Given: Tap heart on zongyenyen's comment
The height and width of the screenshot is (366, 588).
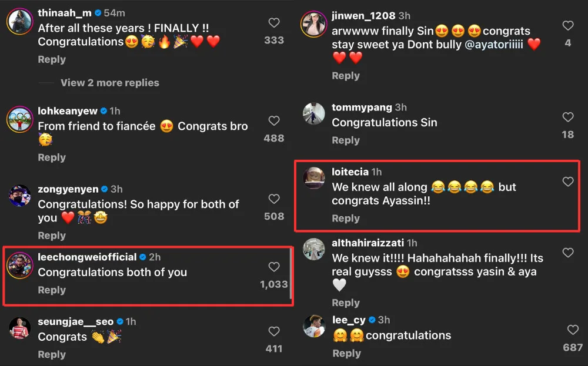Looking at the screenshot, I should pyautogui.click(x=274, y=199).
